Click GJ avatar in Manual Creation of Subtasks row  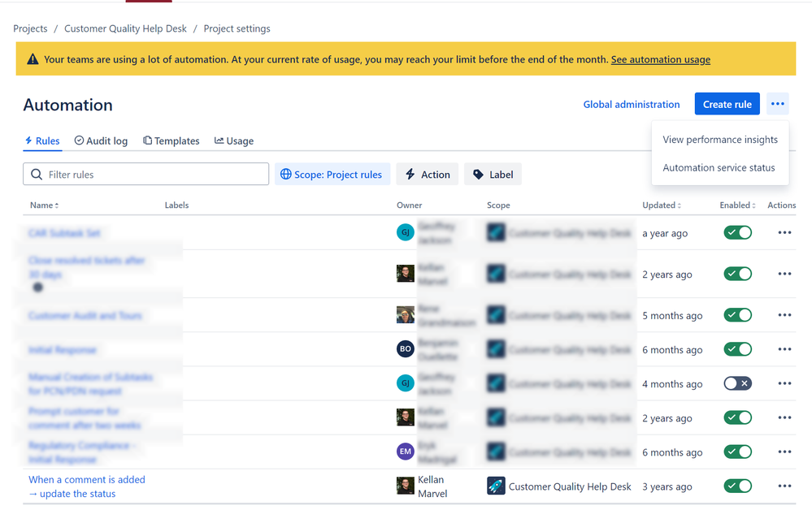point(406,383)
